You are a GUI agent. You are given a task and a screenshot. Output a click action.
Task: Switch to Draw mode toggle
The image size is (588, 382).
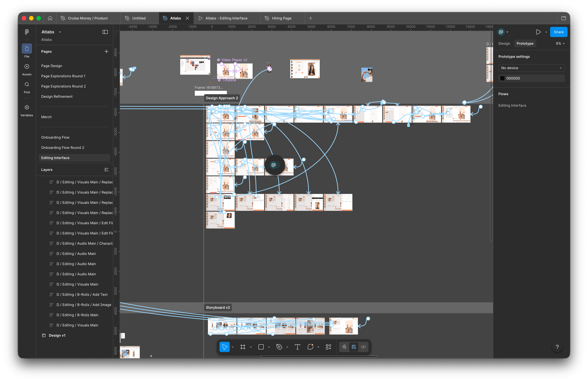[x=344, y=347]
